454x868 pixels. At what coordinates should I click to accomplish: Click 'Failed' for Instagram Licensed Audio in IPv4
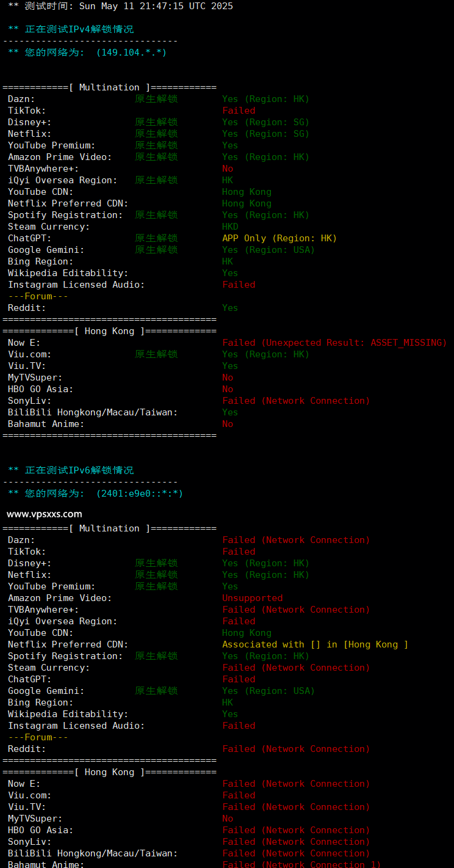tap(239, 285)
